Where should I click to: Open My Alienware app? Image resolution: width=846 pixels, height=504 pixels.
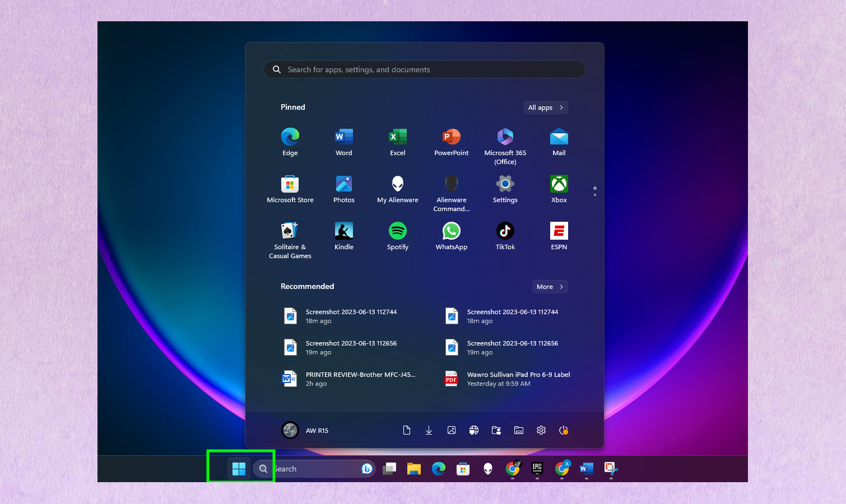(398, 189)
